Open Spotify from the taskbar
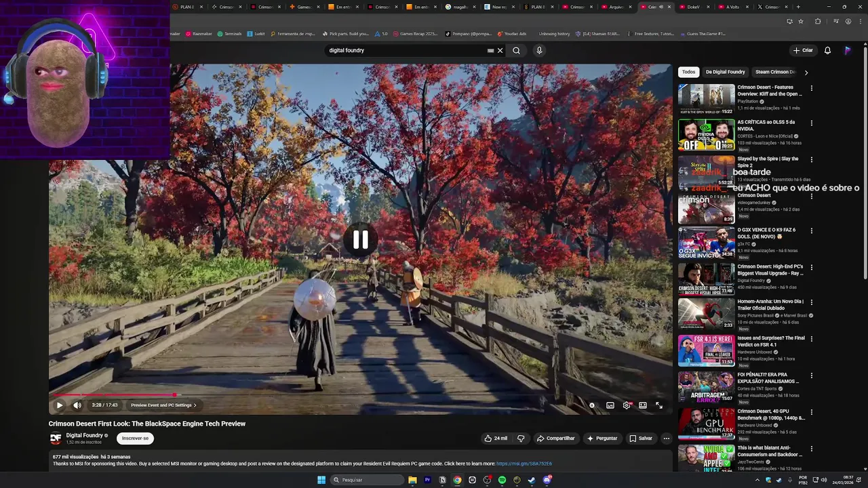The width and height of the screenshot is (868, 488). click(x=502, y=480)
